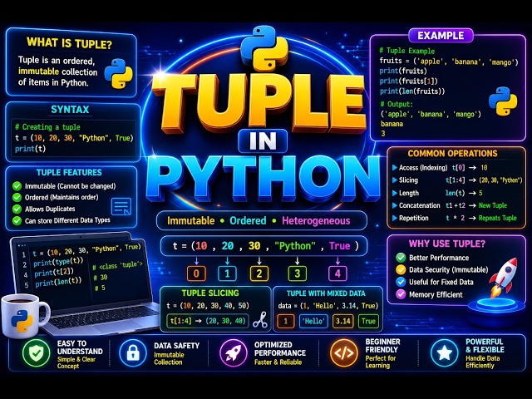This screenshot has width=532, height=399.
Task: Click the blue star icon beside Powerful & Flexible
Action: tap(444, 353)
